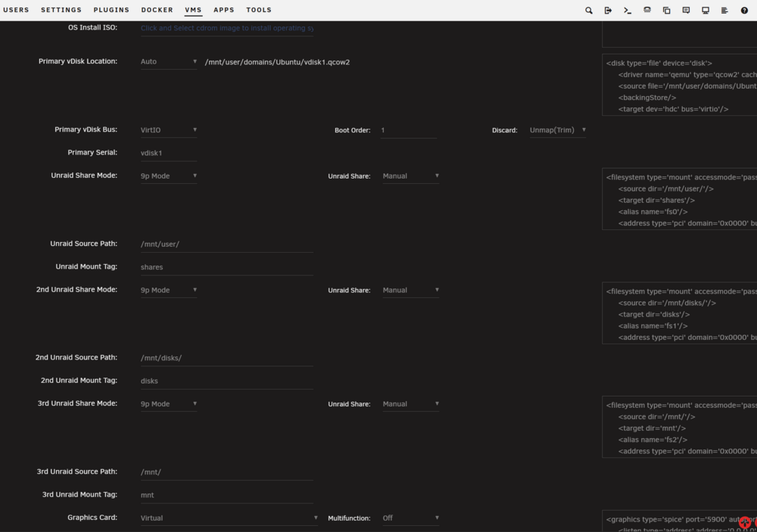The height and width of the screenshot is (532, 757).
Task: Click the Primary Serial vdisk1 field
Action: pyautogui.click(x=169, y=153)
